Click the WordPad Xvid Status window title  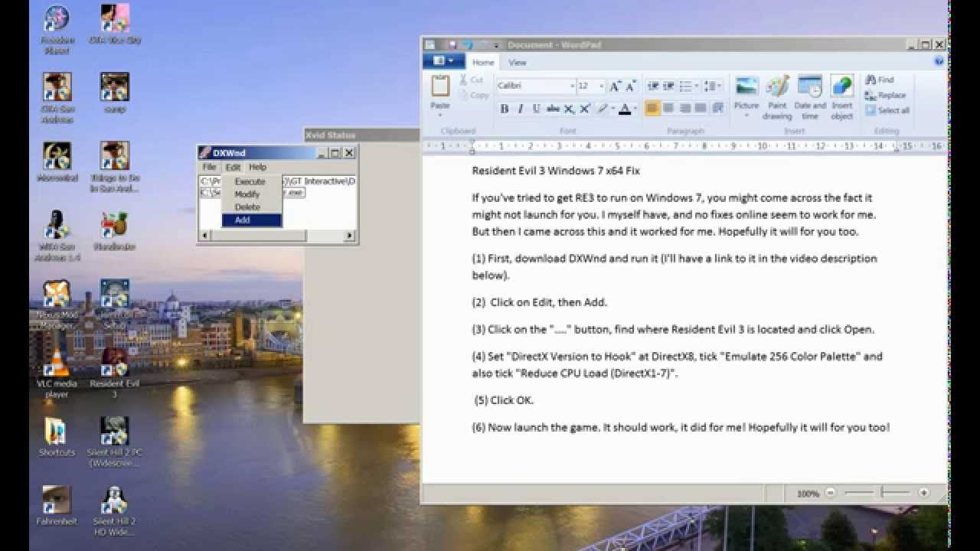point(330,135)
